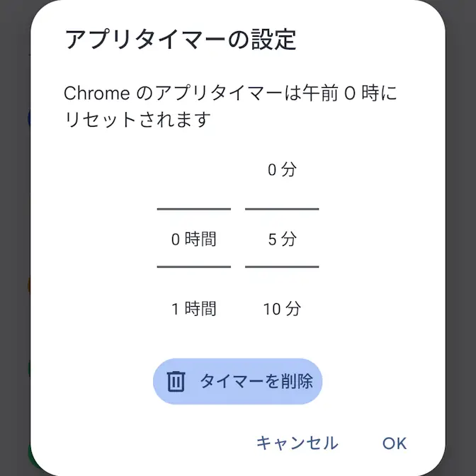The image size is (476, 476).
Task: Tap the selected 0 時間 value
Action: click(193, 239)
